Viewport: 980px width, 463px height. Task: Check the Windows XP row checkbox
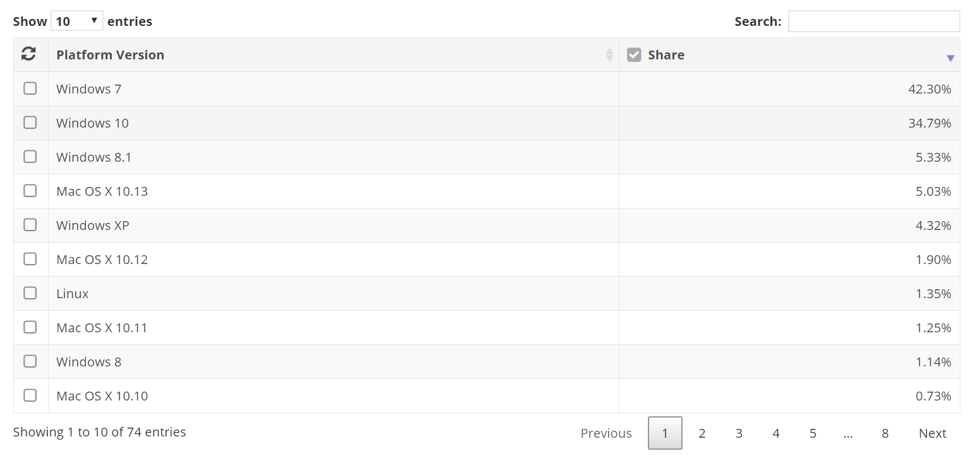click(x=30, y=225)
